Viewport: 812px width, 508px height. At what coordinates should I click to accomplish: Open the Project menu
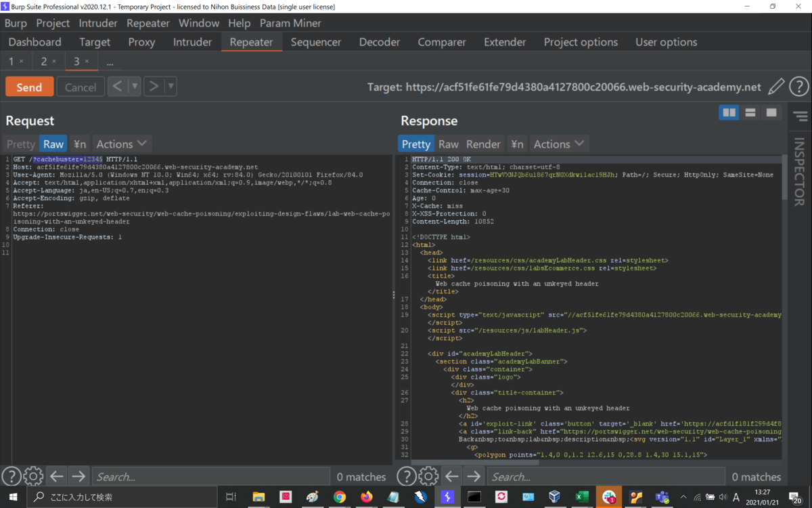tap(53, 23)
